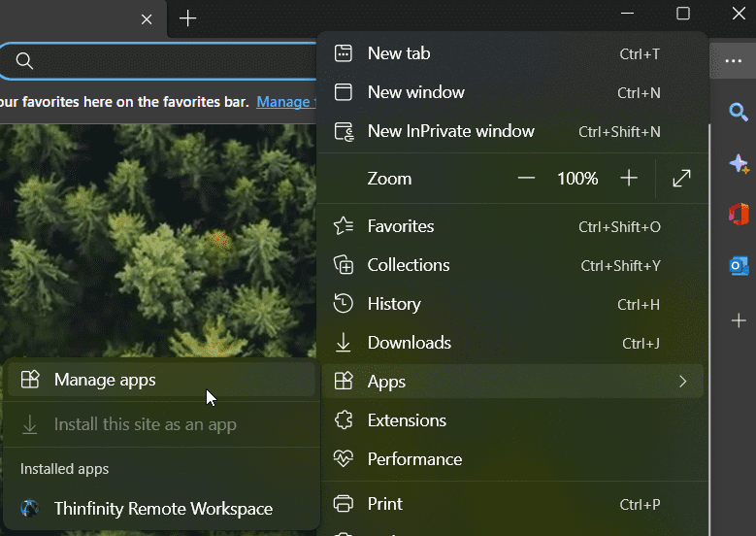Click the Extensions puzzle icon
The image size is (756, 536).
coord(344,420)
